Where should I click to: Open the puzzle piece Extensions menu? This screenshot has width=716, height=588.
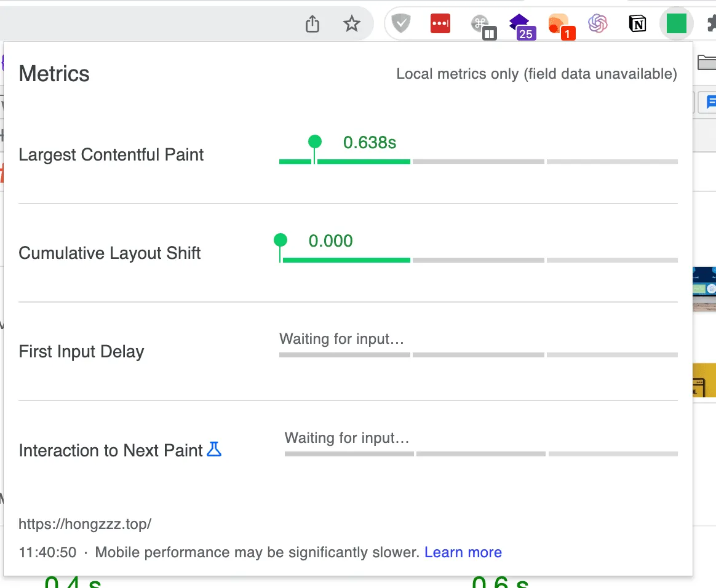(711, 24)
